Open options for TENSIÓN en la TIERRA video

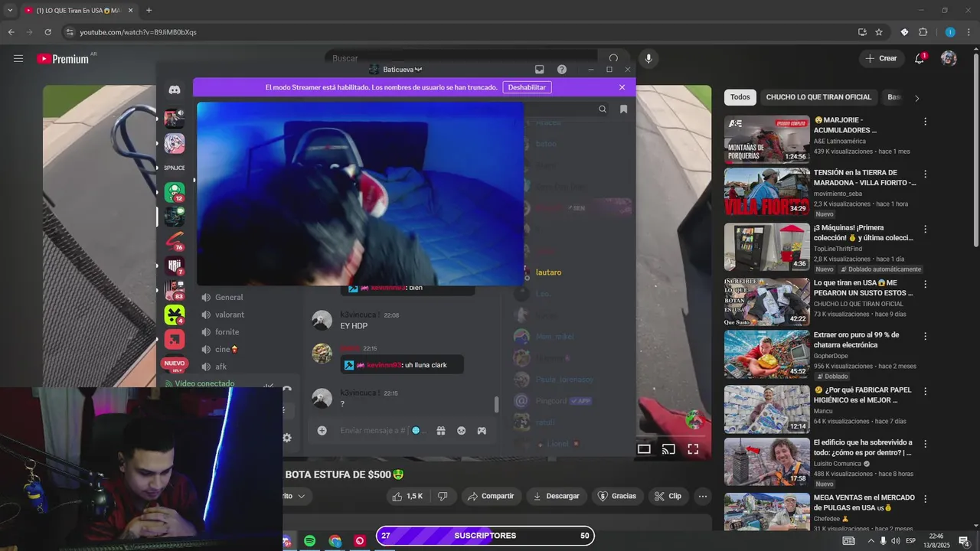tap(925, 174)
